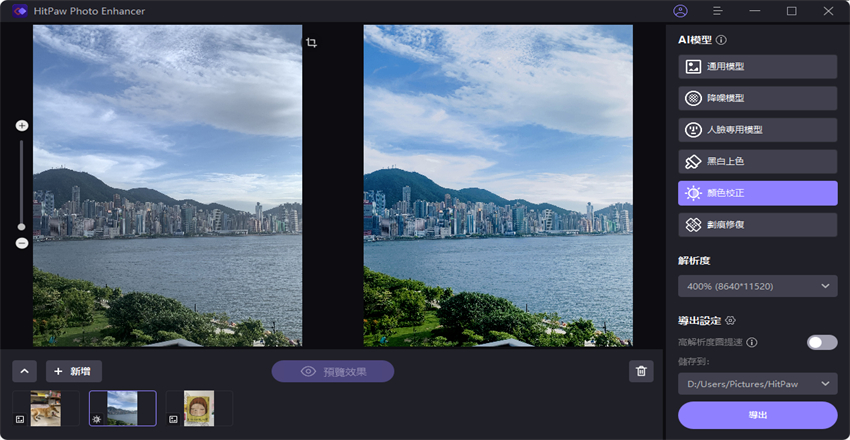850x440 pixels.
Task: Toggle the 高解析度圖提速 switch
Action: pyautogui.click(x=821, y=342)
